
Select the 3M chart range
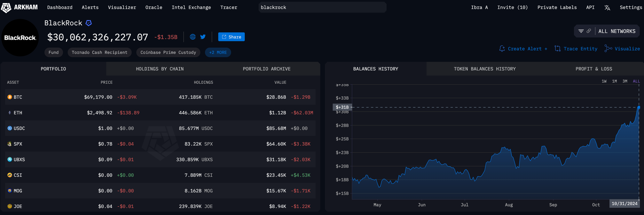coord(625,81)
